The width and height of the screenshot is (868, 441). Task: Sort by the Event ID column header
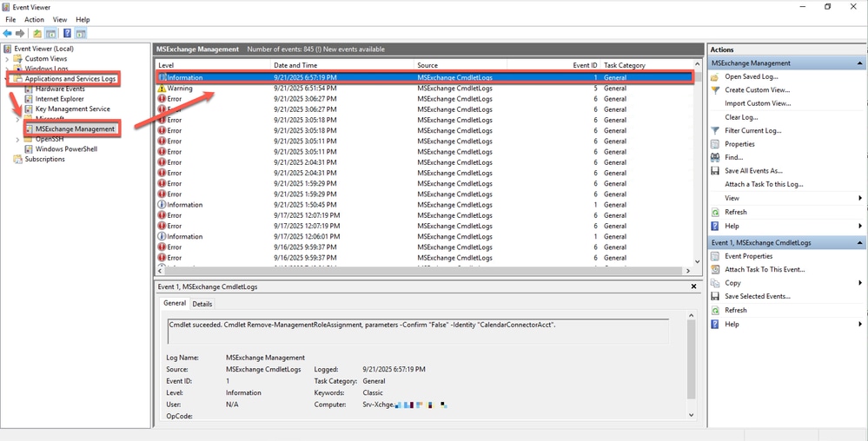[553, 65]
